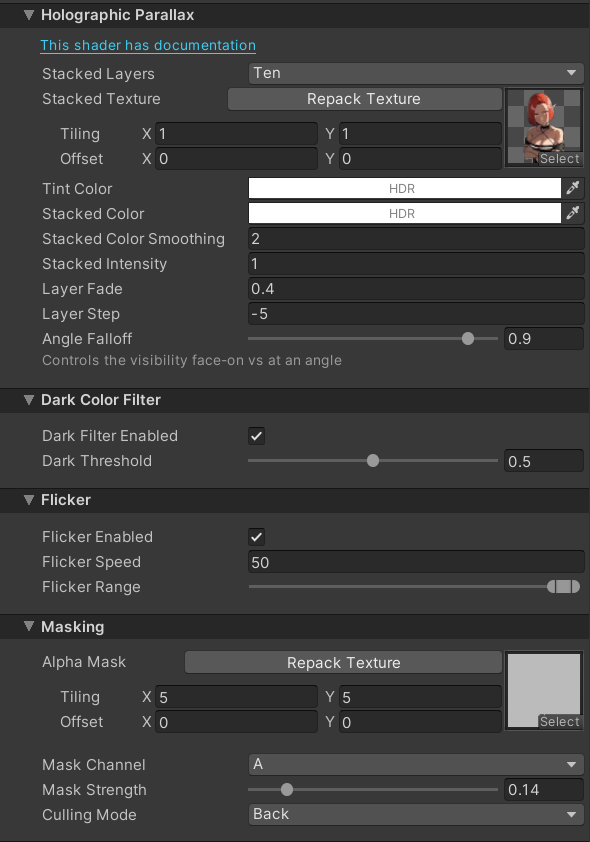Screen dimensions: 590x842
Task: Collapse the Flicker section
Action: [27, 499]
